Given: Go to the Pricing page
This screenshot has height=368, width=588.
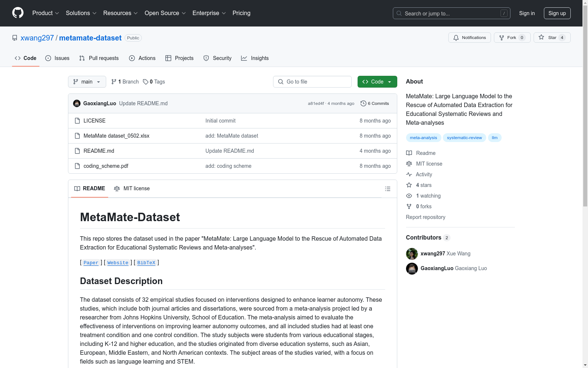Looking at the screenshot, I should tap(241, 13).
